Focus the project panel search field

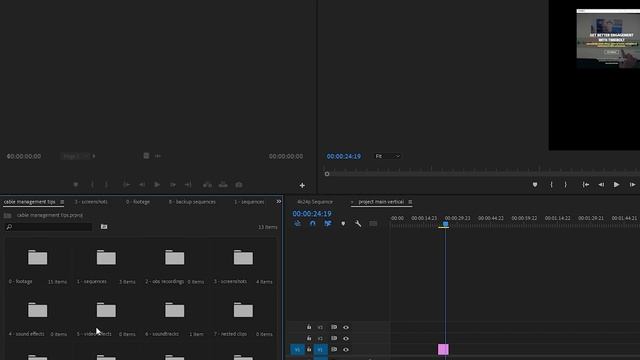pyautogui.click(x=49, y=227)
